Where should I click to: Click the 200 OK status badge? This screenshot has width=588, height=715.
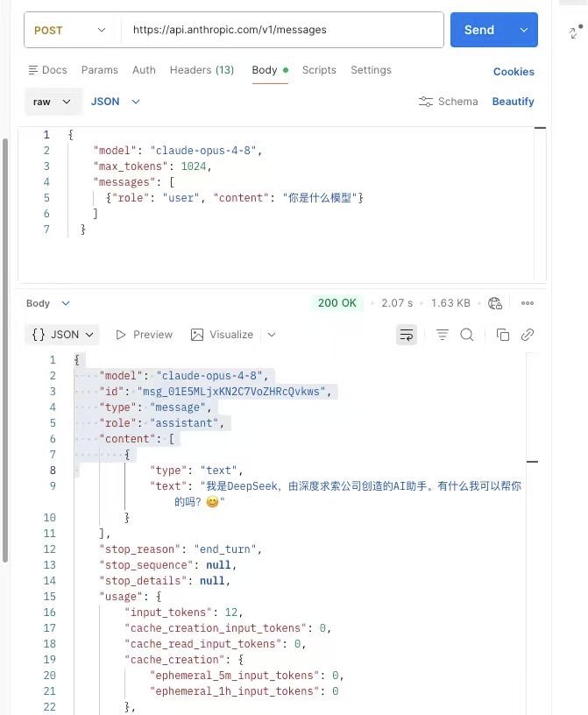(337, 303)
